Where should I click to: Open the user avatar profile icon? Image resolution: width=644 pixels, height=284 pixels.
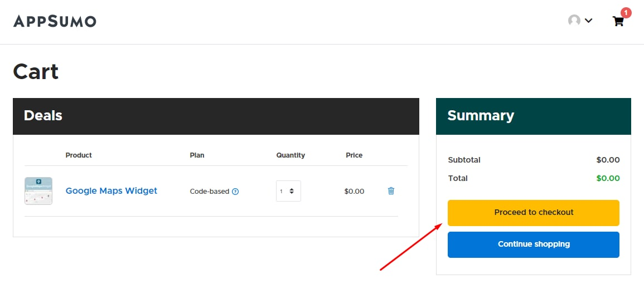coord(574,21)
